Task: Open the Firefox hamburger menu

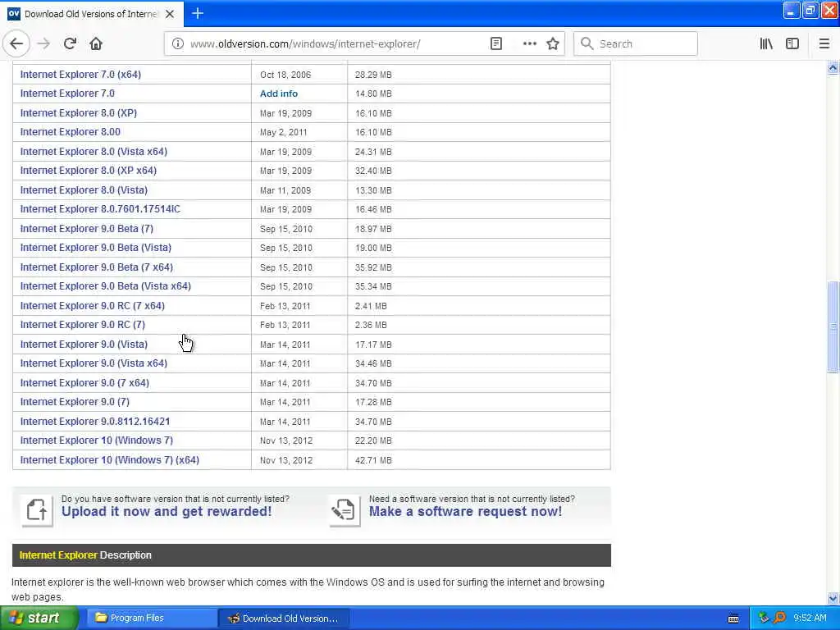Action: (x=824, y=44)
